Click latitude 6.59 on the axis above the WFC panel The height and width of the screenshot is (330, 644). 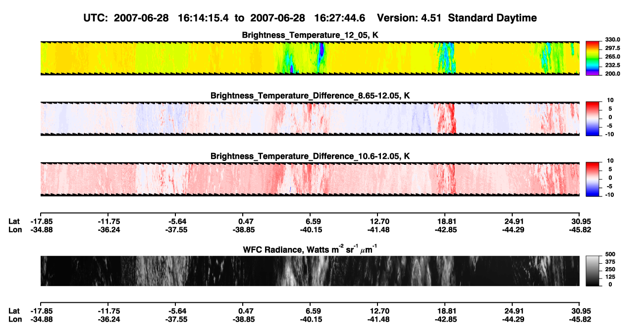click(314, 221)
